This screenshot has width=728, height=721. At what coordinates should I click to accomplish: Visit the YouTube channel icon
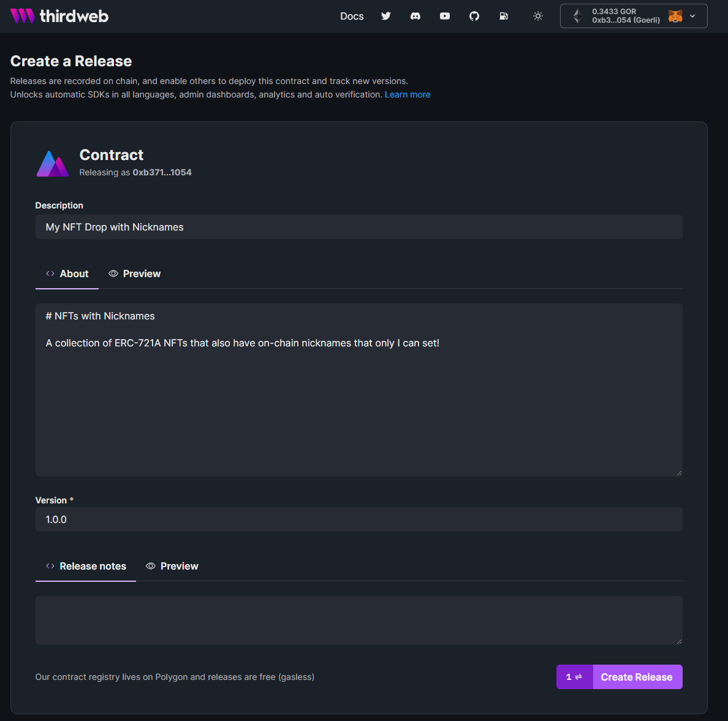[x=445, y=16]
